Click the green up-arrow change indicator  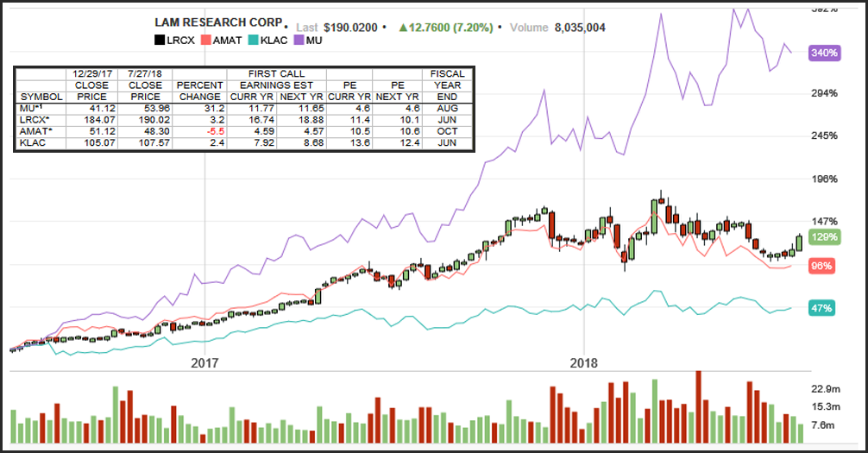(403, 28)
